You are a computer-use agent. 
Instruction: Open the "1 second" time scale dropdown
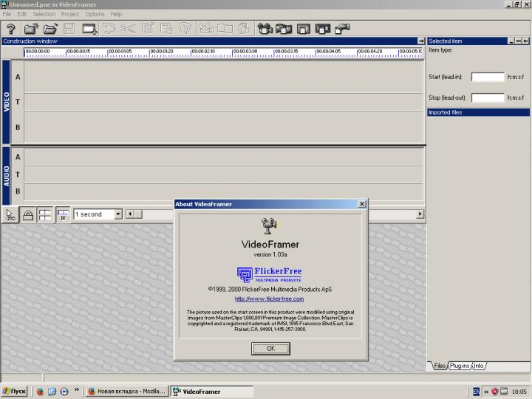tap(118, 214)
